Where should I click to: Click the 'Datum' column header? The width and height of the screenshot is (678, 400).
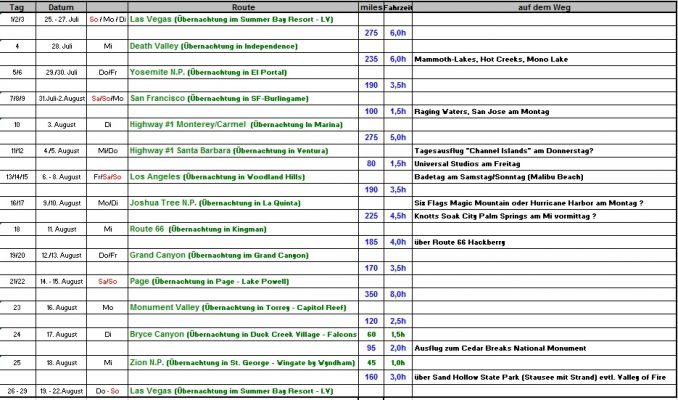58,7
